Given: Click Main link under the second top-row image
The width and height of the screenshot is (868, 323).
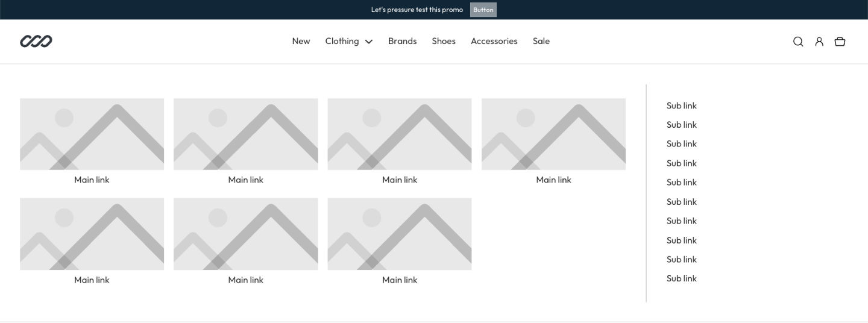Looking at the screenshot, I should click(x=246, y=180).
